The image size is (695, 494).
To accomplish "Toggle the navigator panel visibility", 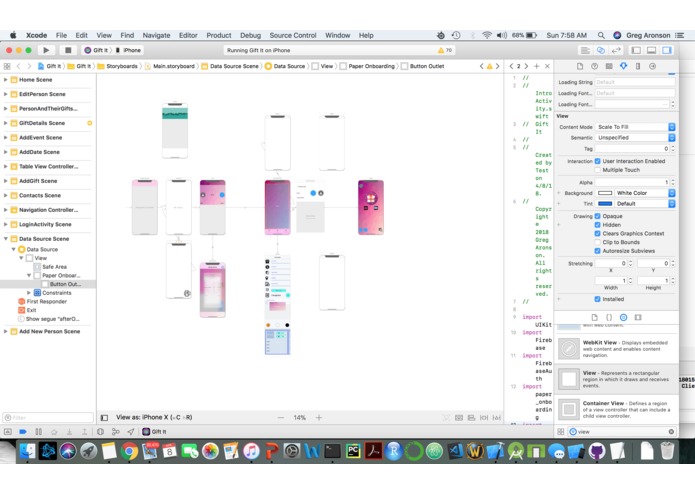I will (x=636, y=50).
